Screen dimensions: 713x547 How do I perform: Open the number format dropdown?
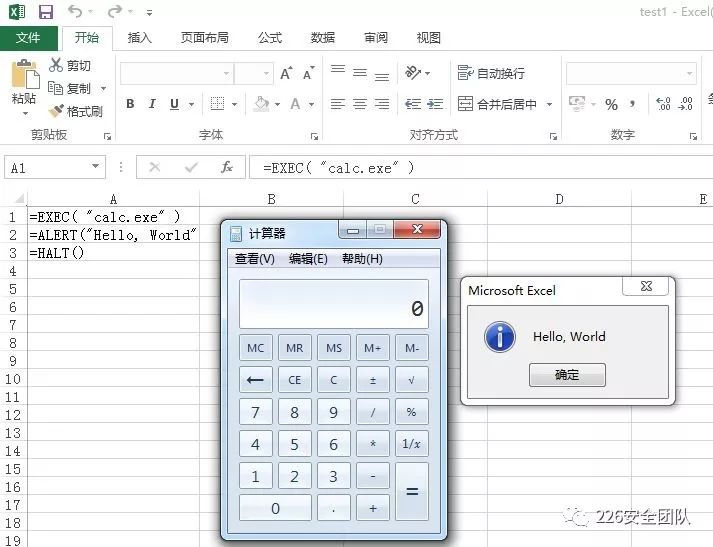tap(689, 74)
